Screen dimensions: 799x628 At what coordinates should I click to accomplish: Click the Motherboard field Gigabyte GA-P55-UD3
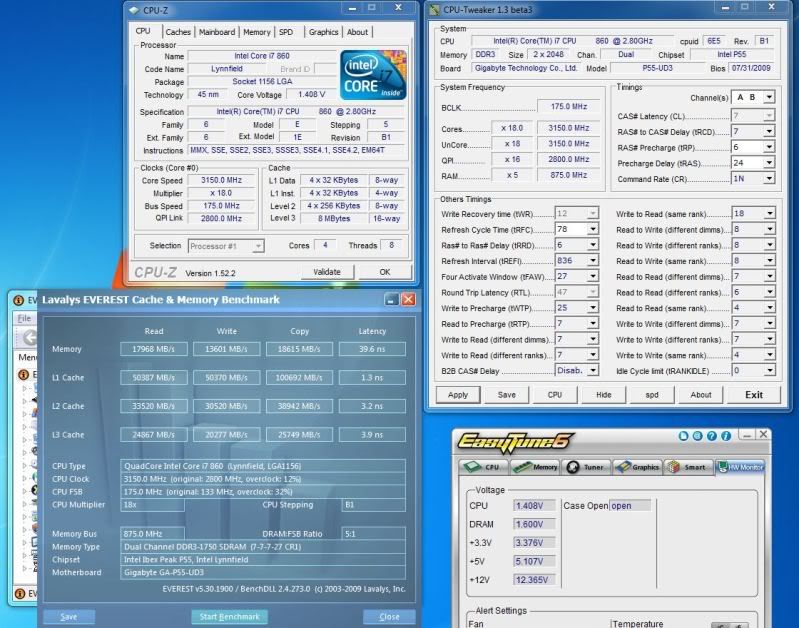click(x=263, y=572)
